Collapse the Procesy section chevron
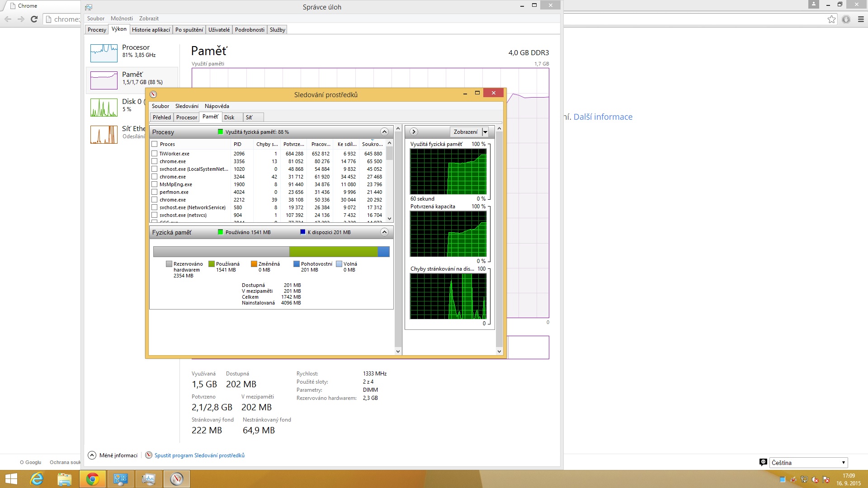Viewport: 868px width, 488px height. pyautogui.click(x=384, y=132)
